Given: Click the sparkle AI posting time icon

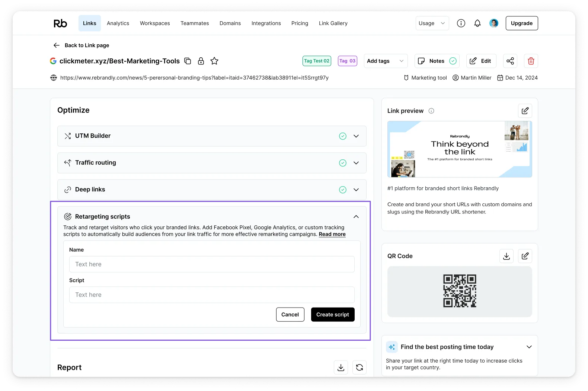Looking at the screenshot, I should click(392, 347).
